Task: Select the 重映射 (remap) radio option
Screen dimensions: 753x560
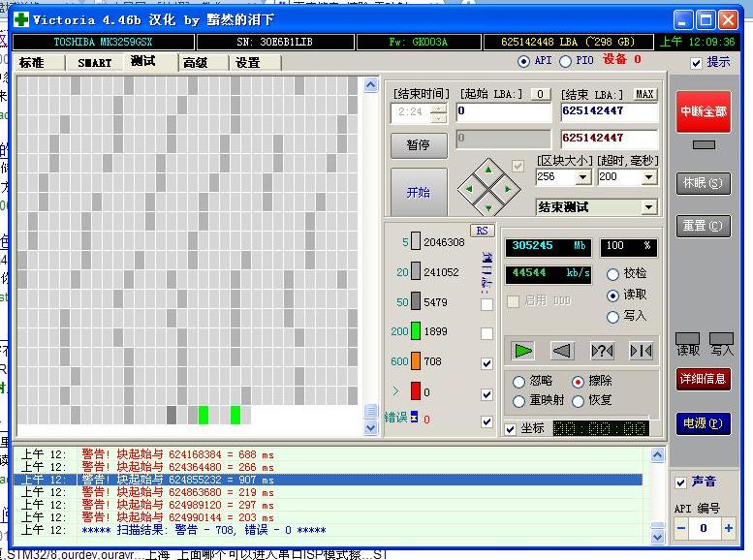Action: click(518, 401)
